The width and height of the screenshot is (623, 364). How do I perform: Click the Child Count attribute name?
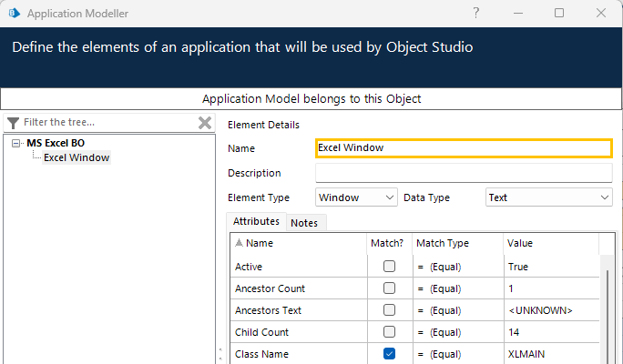click(299, 332)
